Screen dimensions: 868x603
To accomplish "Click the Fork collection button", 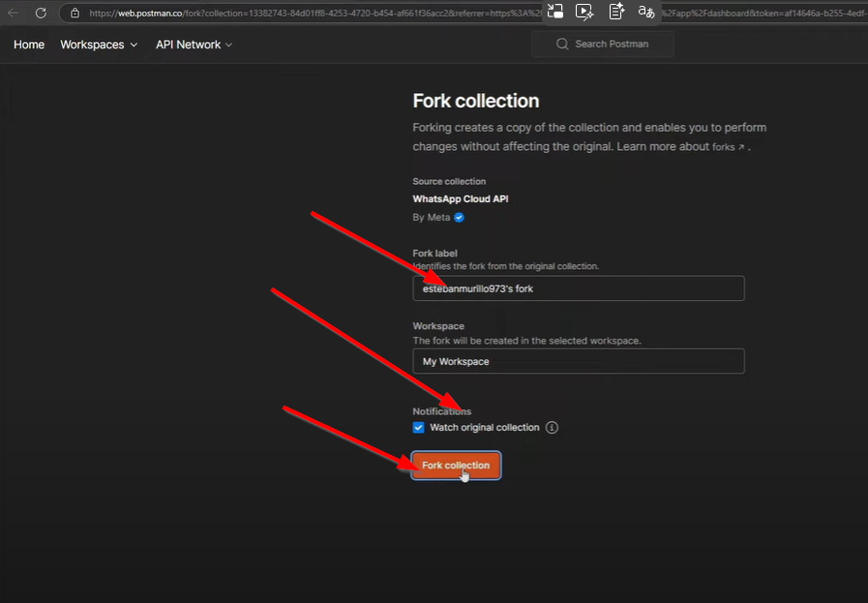I will coord(456,466).
